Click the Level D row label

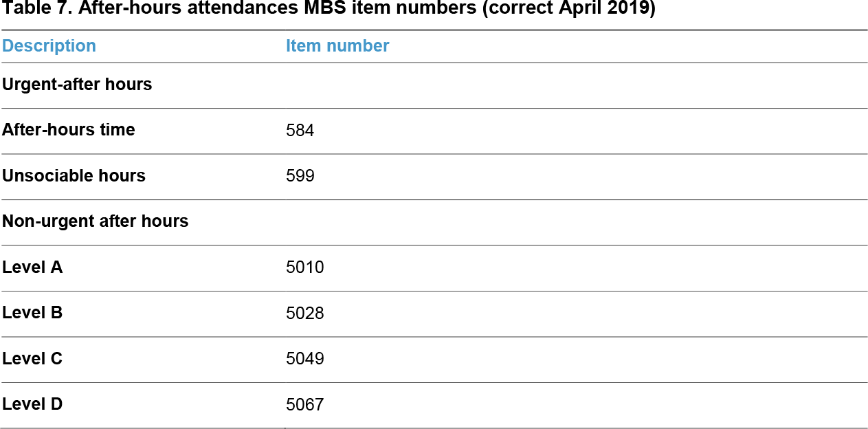pos(32,404)
